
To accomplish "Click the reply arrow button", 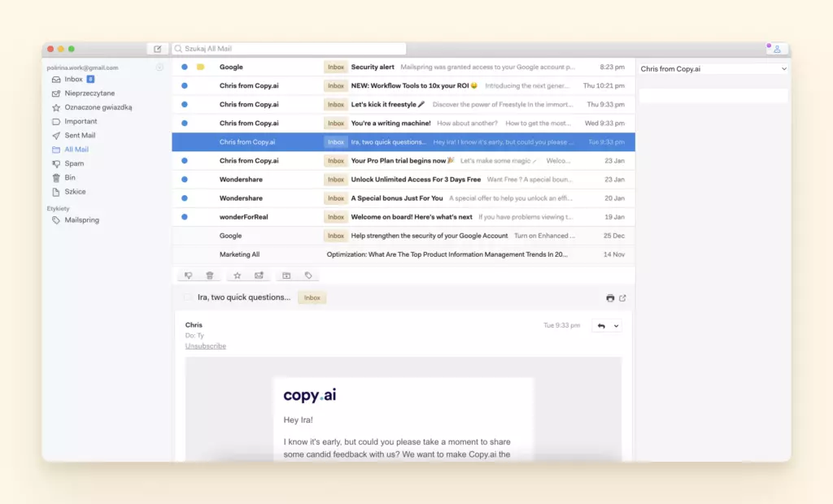I will [601, 325].
